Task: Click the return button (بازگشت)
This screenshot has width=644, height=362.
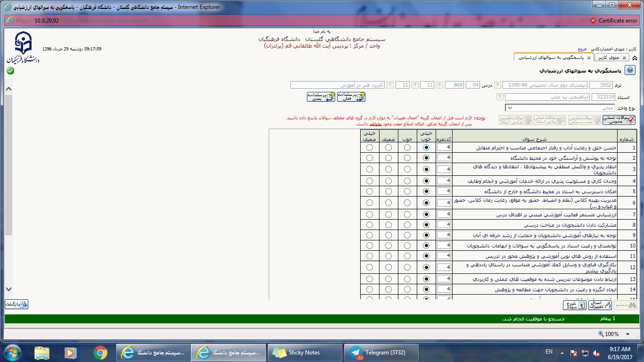Action: (17, 304)
